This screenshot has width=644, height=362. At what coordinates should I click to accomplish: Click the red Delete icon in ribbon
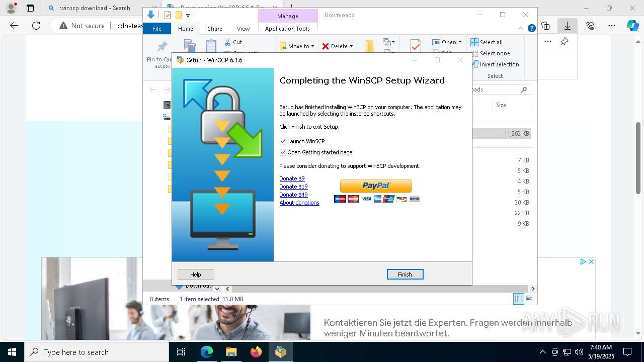click(x=326, y=46)
